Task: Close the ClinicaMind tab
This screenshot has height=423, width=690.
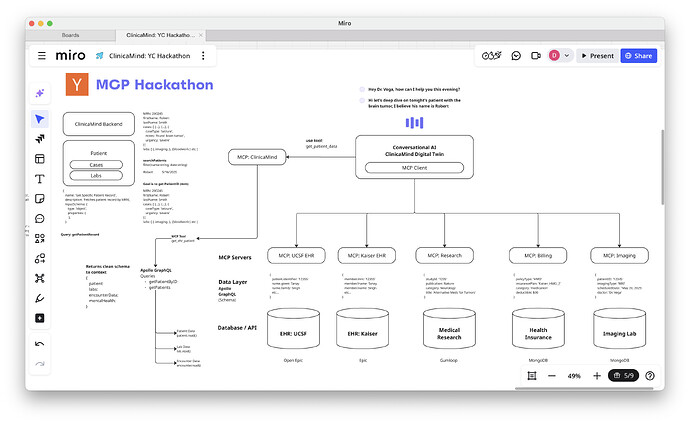Action: [x=201, y=35]
